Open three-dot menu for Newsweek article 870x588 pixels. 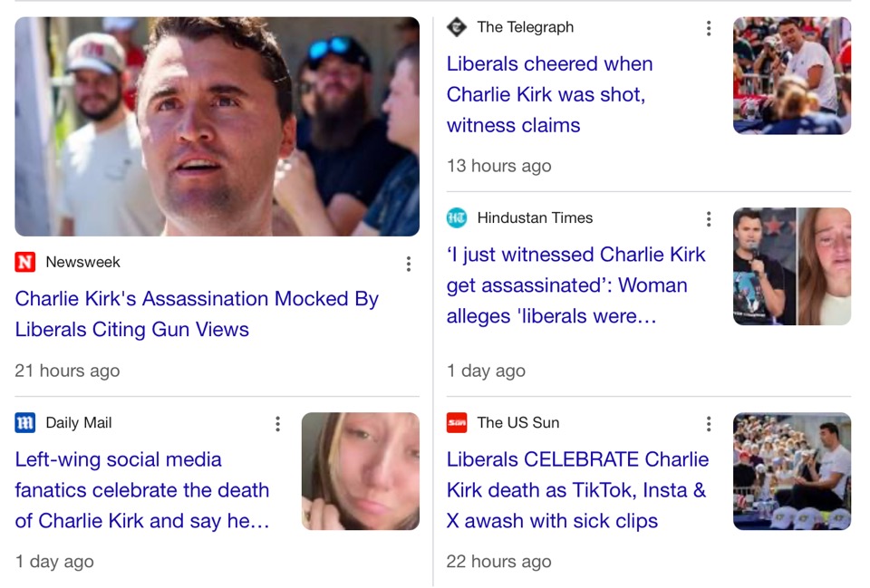(409, 264)
